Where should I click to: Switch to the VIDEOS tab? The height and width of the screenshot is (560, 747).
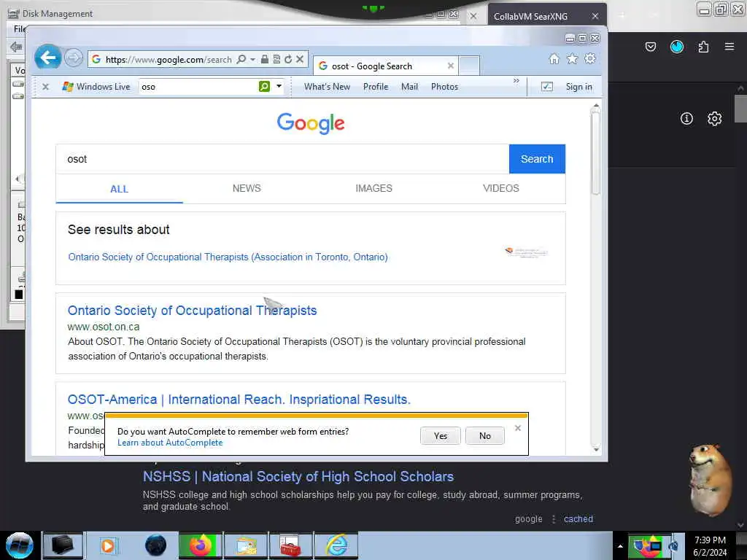[x=500, y=188]
